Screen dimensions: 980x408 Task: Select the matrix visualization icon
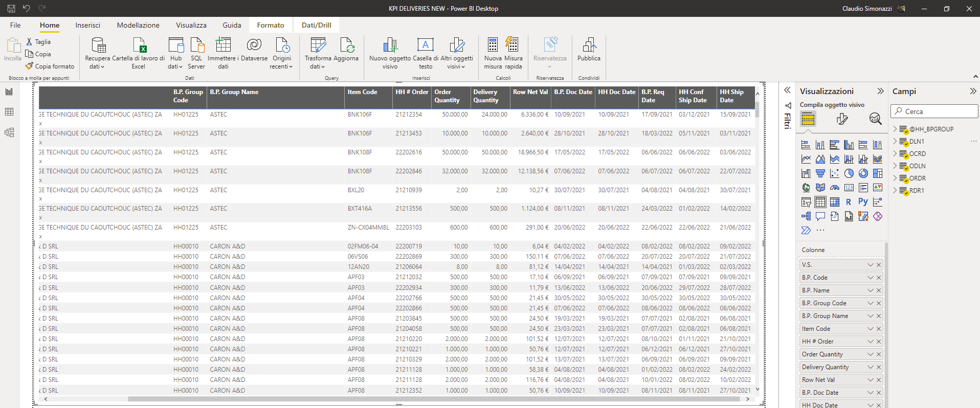pyautogui.click(x=834, y=202)
